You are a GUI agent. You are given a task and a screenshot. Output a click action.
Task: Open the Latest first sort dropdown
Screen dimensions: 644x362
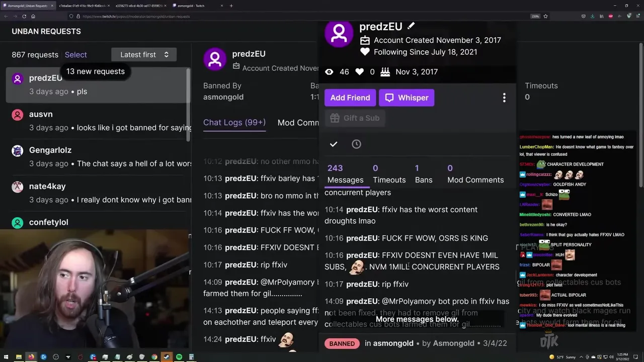[144, 55]
